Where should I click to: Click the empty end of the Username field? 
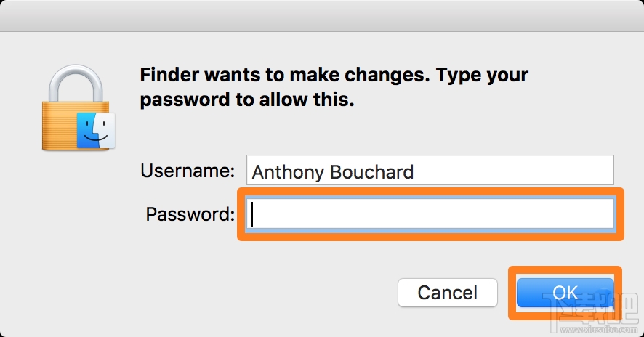coord(513,170)
